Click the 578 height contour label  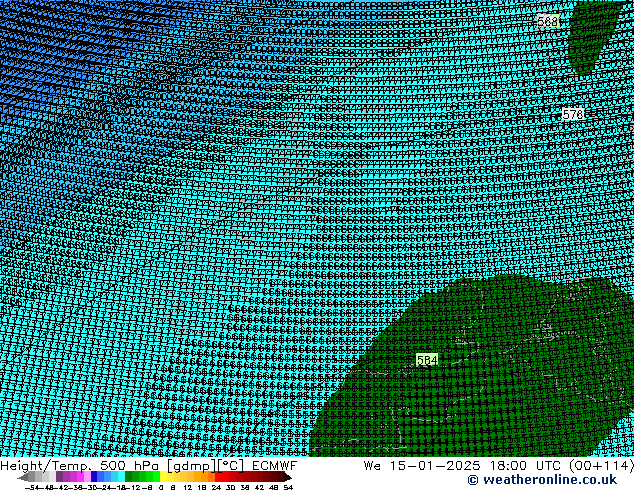573,114
